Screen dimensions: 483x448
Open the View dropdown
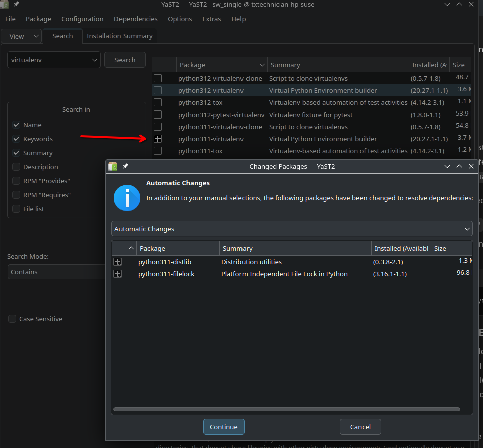click(x=21, y=36)
